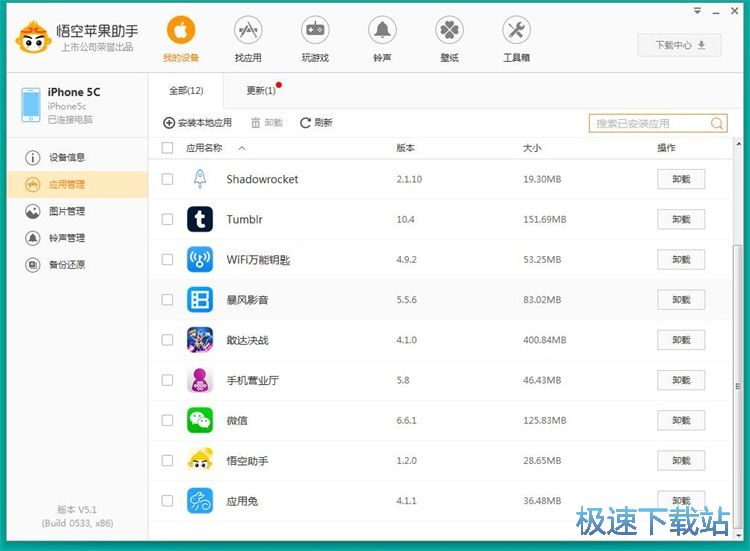Sort by 应用名称 using the arrow
Screen dimensions: 750x551
click(242, 148)
